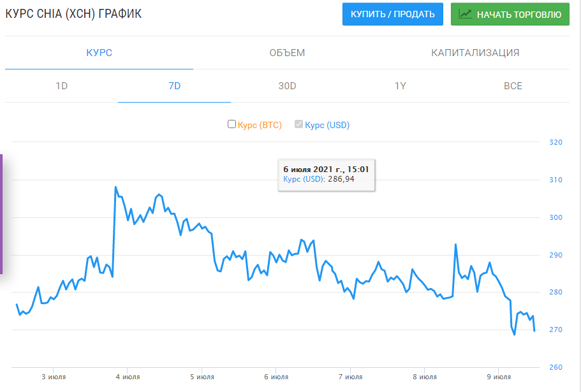This screenshot has height=392, width=581.
Task: Select the 1D time range
Action: pyautogui.click(x=61, y=86)
